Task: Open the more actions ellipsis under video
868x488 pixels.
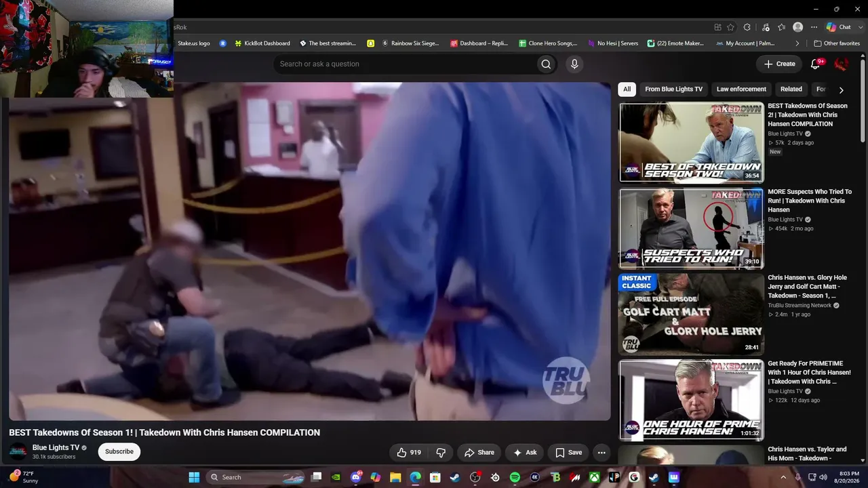Action: tap(601, 452)
